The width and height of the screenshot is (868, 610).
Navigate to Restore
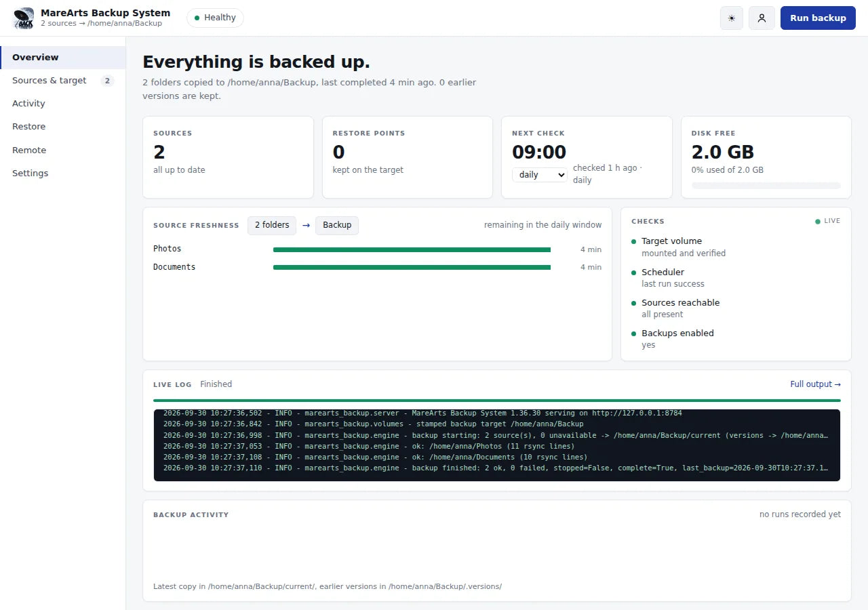tap(63, 127)
